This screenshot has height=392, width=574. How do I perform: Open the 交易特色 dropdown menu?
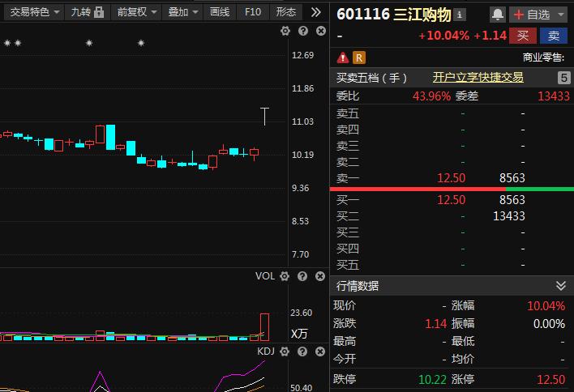pos(34,12)
